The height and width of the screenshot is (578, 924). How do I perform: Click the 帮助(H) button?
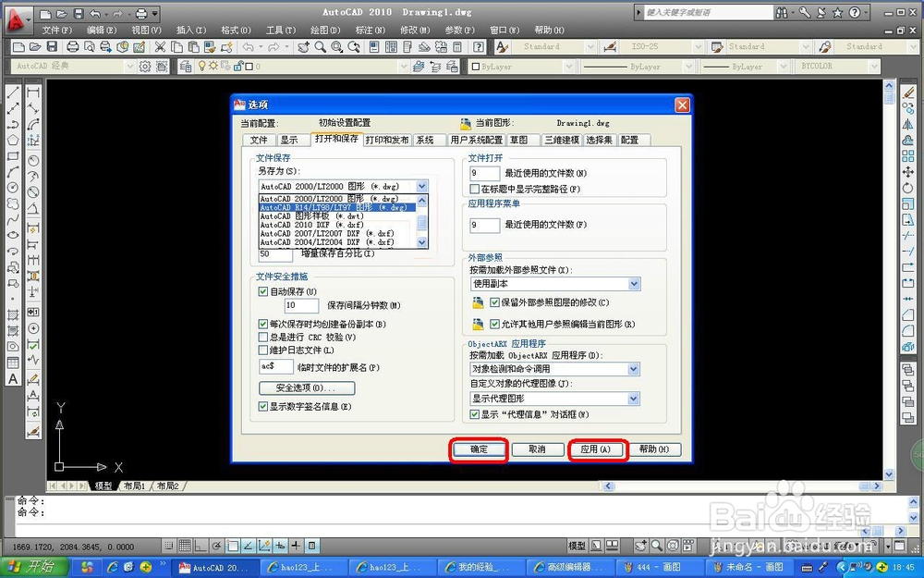pyautogui.click(x=654, y=449)
